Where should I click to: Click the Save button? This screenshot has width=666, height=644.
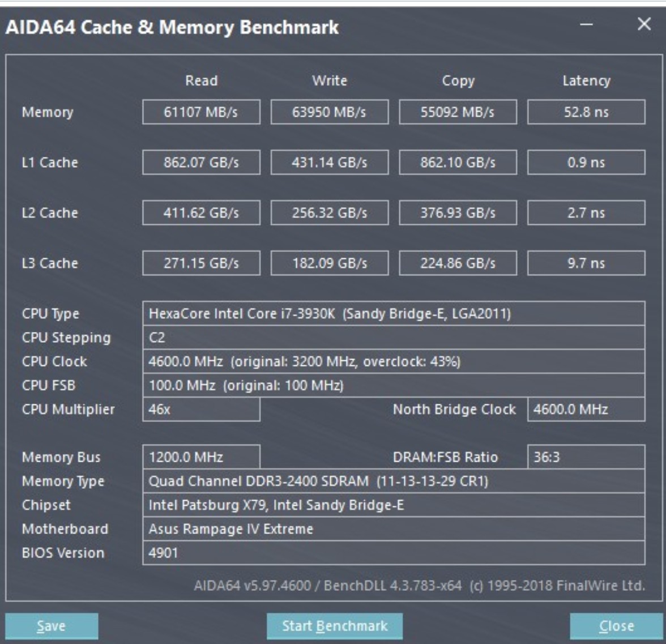tap(52, 626)
